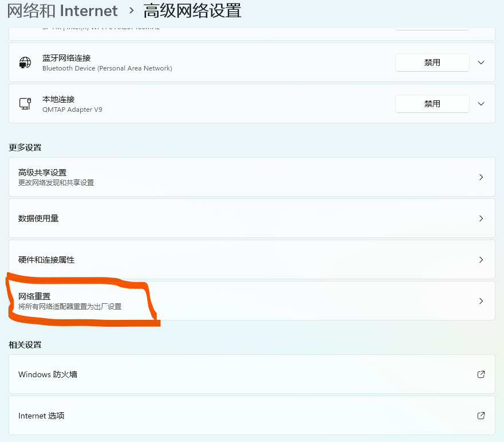Disable the 蓝牙网络连接 with 禁用 button
504x442 pixels.
[432, 62]
